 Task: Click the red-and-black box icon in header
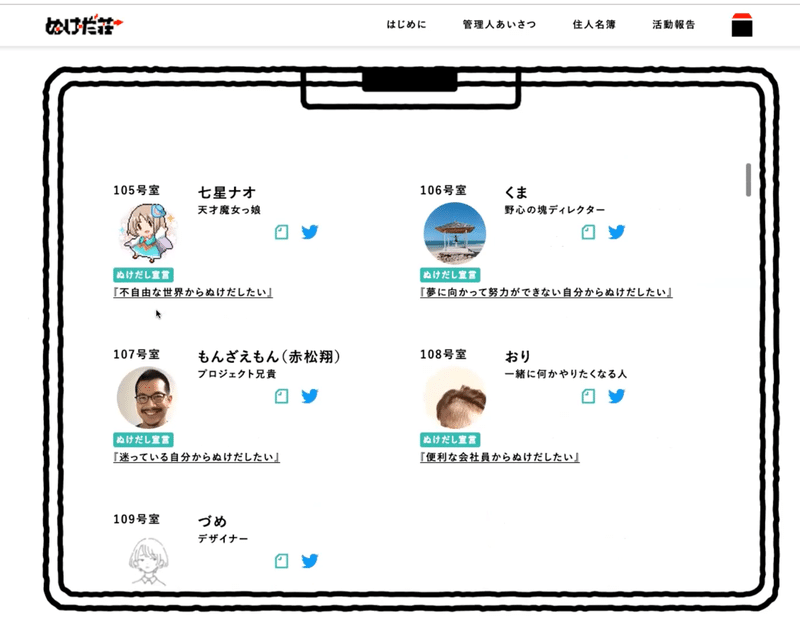742,25
